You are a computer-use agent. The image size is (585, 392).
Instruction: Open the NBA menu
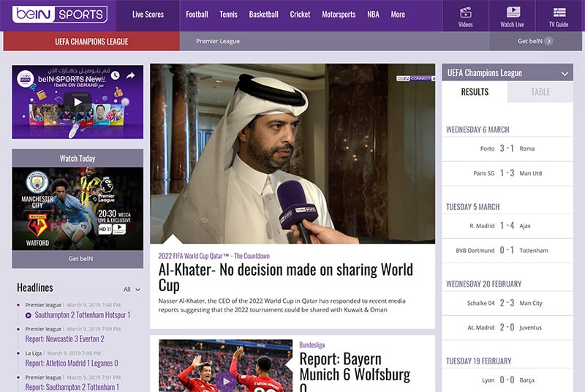tap(373, 15)
